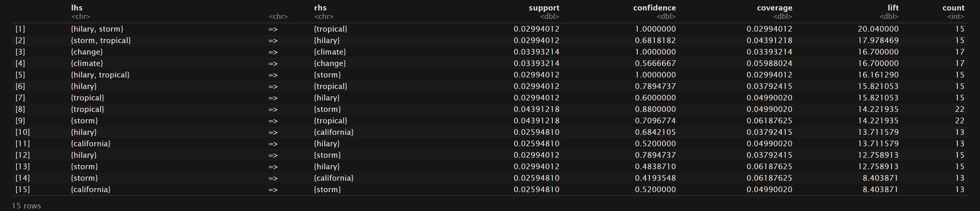The width and height of the screenshot is (980, 211).
Task: Click confidence value 0.5666667
Action: tap(655, 63)
